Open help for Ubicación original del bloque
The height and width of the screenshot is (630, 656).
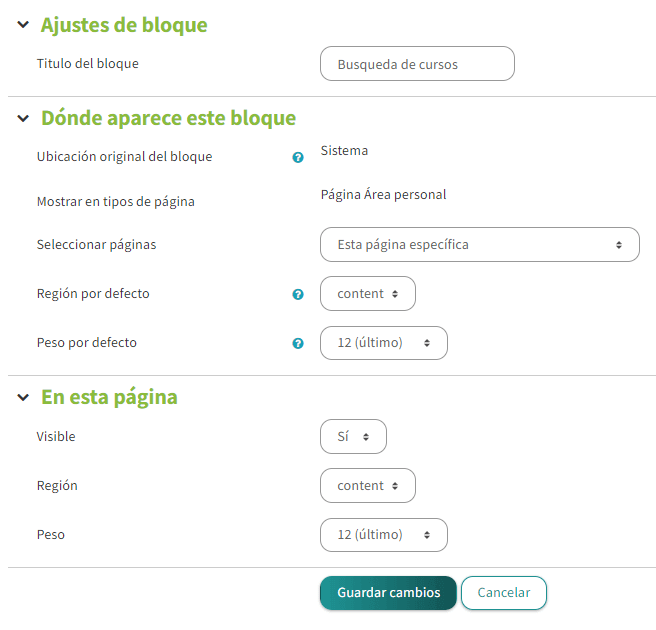(x=298, y=157)
